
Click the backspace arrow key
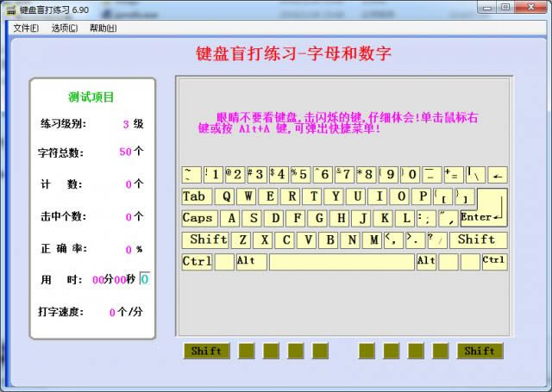pyautogui.click(x=498, y=175)
